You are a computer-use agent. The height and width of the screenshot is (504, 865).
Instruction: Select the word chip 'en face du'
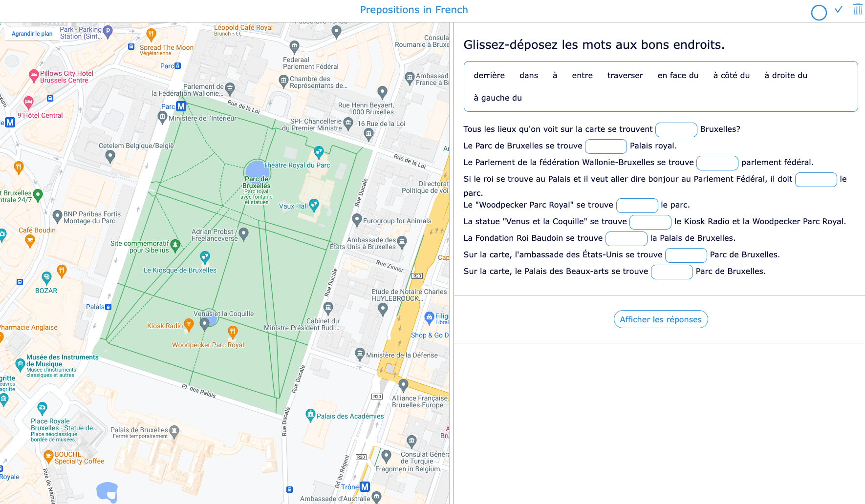pos(678,75)
